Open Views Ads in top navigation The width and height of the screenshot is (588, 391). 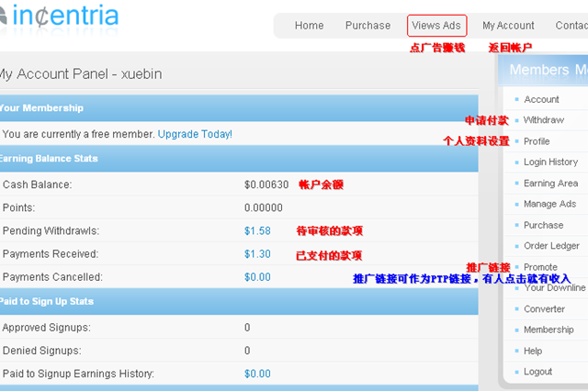click(x=436, y=26)
